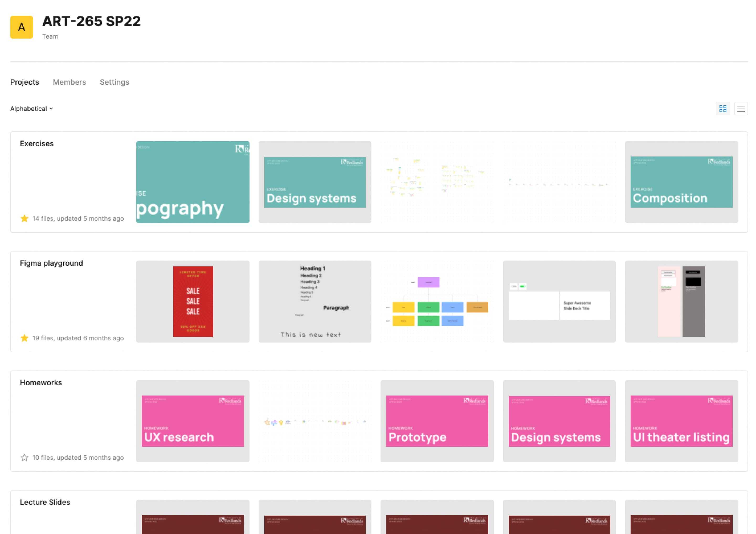Open the Exercises project title
Image resolution: width=756 pixels, height=534 pixels.
click(x=36, y=143)
